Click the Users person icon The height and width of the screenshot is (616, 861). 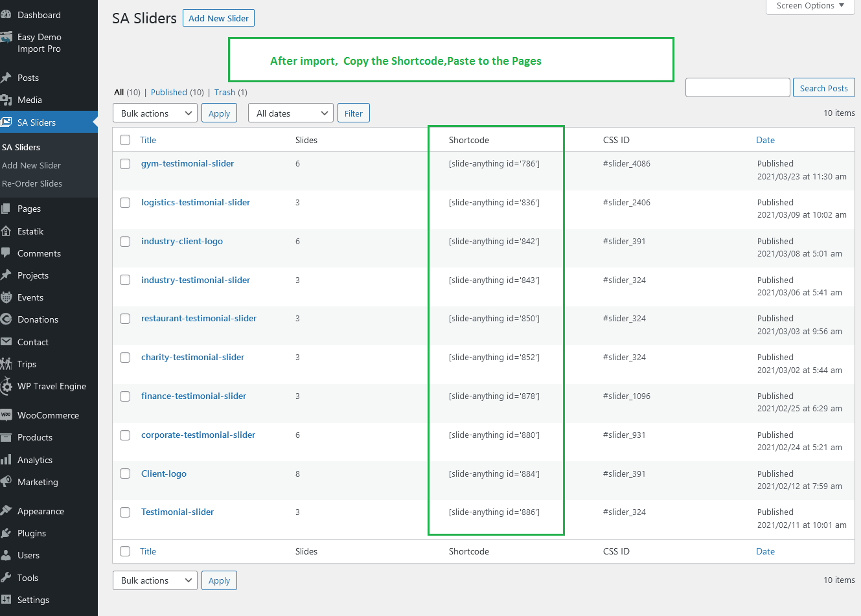(6, 555)
